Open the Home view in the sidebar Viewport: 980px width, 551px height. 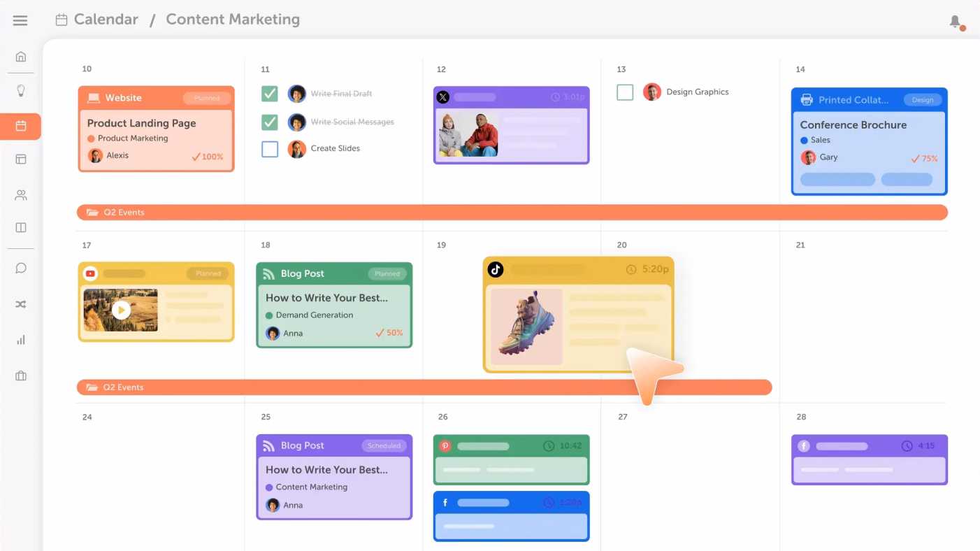point(20,56)
